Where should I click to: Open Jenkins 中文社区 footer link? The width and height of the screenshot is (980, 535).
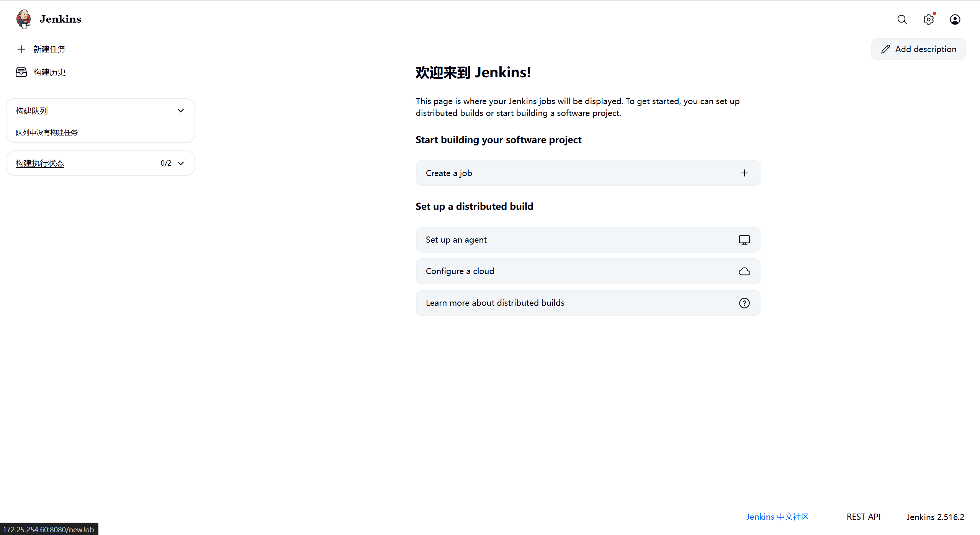(777, 517)
